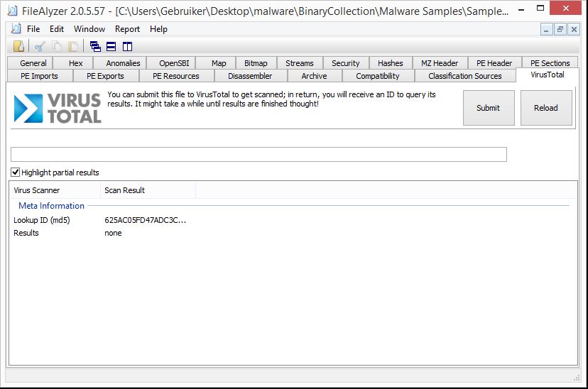Close the inner document window

pyautogui.click(x=574, y=29)
